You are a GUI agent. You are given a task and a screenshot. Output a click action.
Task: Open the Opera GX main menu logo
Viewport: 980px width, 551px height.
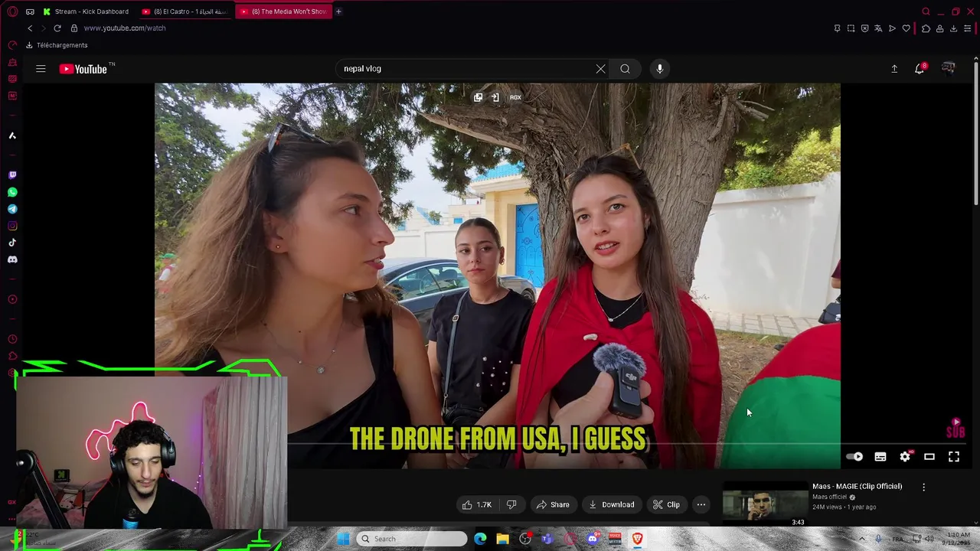coord(12,11)
